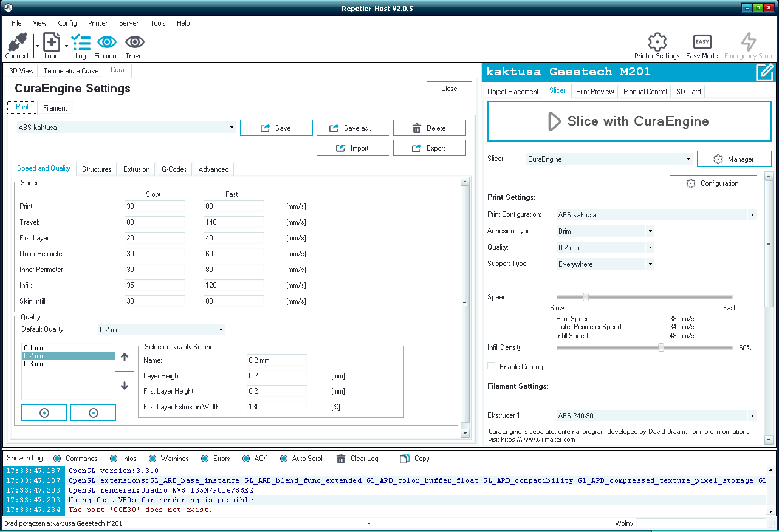Toggle Travel moves eye icon
This screenshot has height=532, width=779.
pyautogui.click(x=134, y=42)
